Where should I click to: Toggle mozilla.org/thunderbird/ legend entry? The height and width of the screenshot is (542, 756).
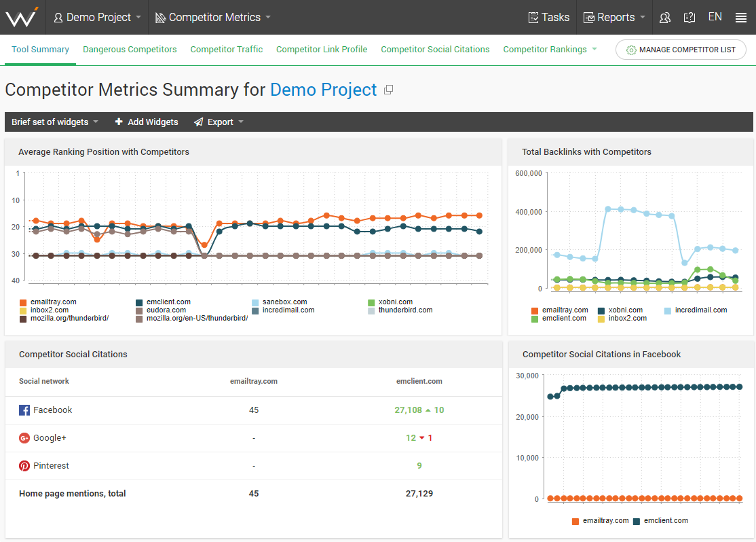pyautogui.click(x=64, y=319)
